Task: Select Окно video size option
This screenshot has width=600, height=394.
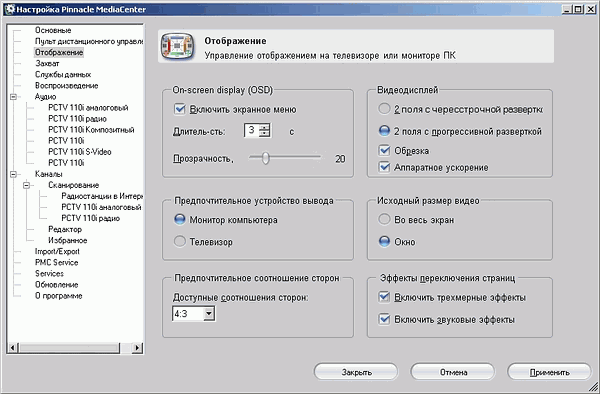Action: click(x=384, y=241)
